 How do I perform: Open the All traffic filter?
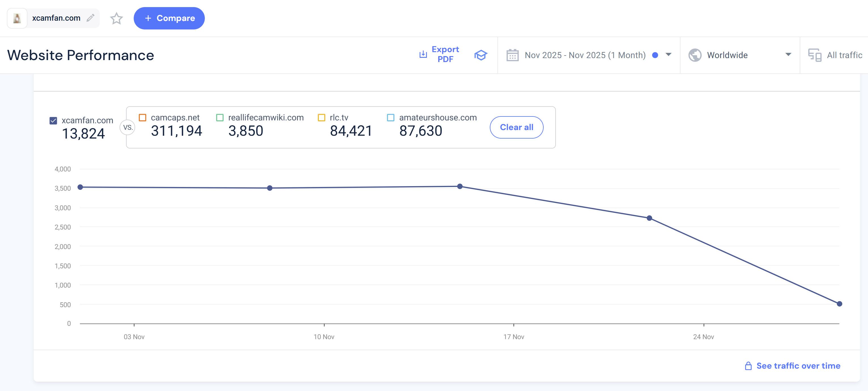click(x=844, y=55)
